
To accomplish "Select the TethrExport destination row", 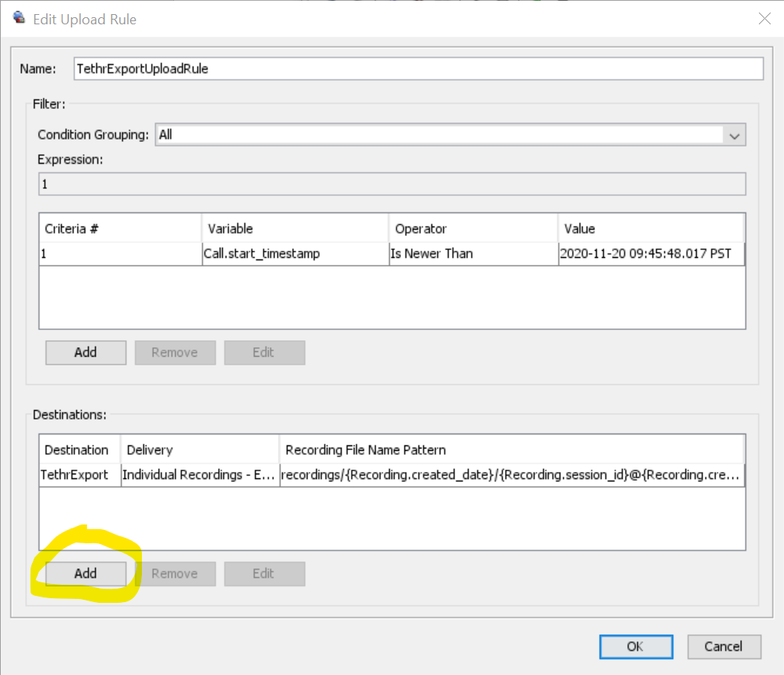I will [80, 474].
